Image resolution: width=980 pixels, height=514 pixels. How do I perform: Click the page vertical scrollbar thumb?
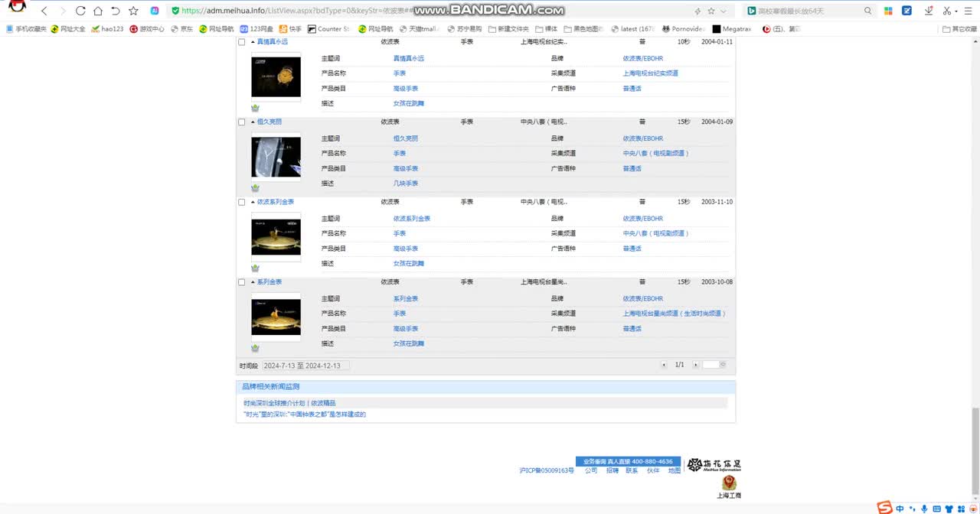point(975,451)
